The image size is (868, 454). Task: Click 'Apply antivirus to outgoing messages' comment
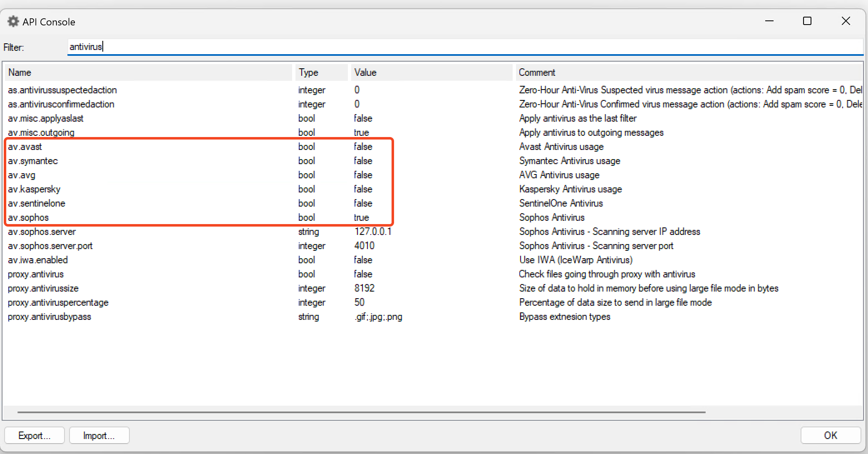[591, 132]
